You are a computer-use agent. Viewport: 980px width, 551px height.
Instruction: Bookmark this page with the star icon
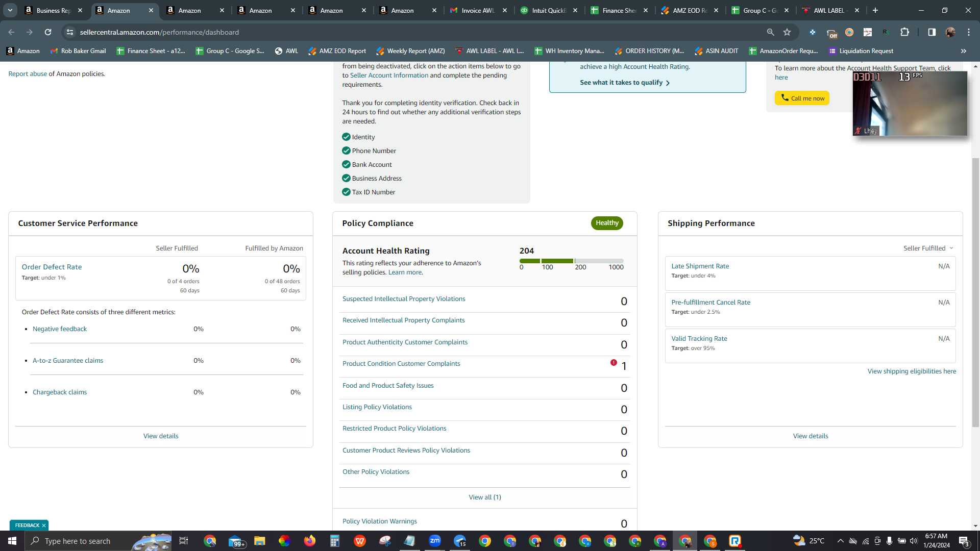click(787, 32)
